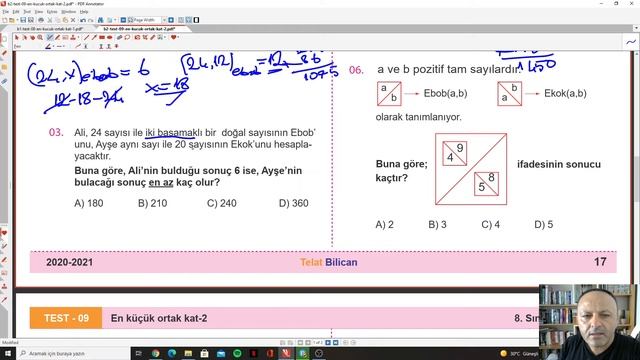Click answer option D) 5
This screenshot has height=360, width=640.
(544, 224)
